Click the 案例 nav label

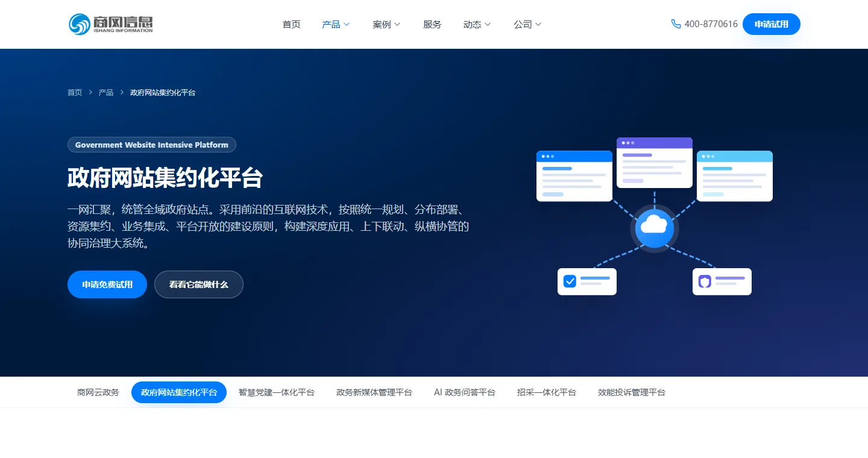pos(382,24)
